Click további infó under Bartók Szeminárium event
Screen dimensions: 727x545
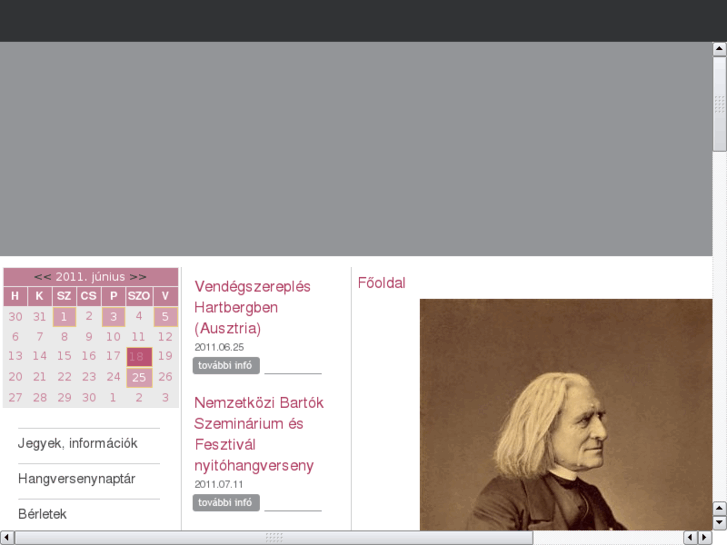tap(226, 502)
